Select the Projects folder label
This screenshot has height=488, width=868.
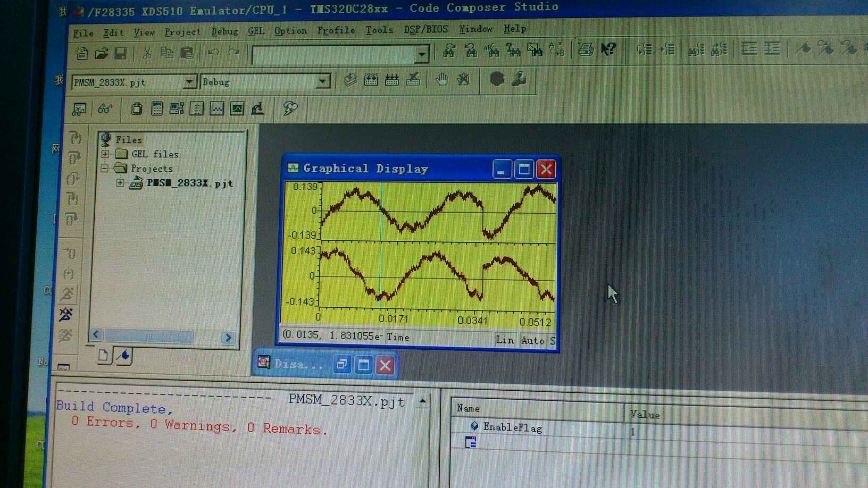pos(152,169)
